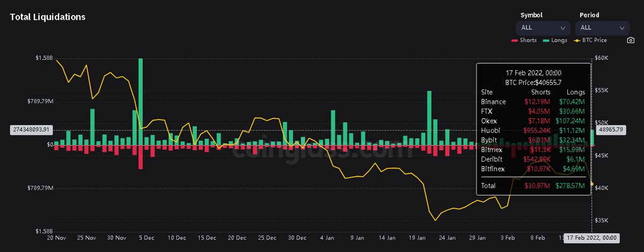Click the $278.57M total longs value
This screenshot has width=644, height=252.
tap(570, 185)
